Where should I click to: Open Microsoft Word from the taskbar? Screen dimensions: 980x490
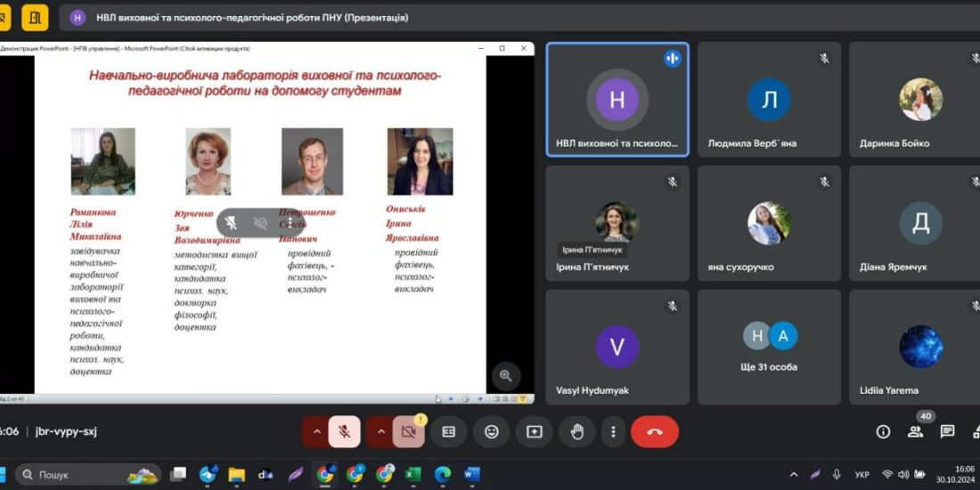(x=472, y=474)
